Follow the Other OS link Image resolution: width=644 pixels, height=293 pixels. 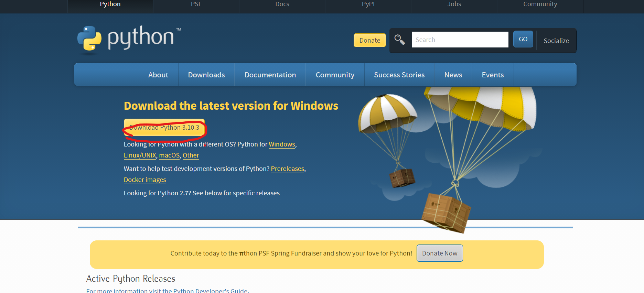click(x=191, y=155)
